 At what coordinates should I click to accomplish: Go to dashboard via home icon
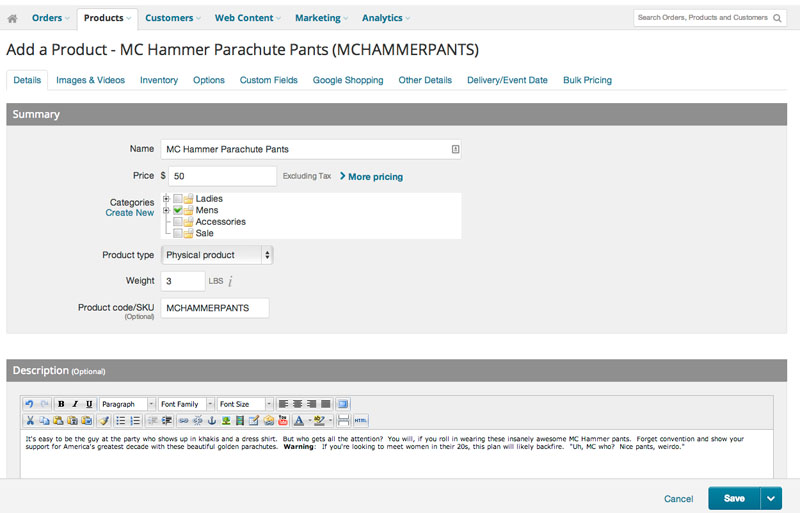(x=12, y=18)
